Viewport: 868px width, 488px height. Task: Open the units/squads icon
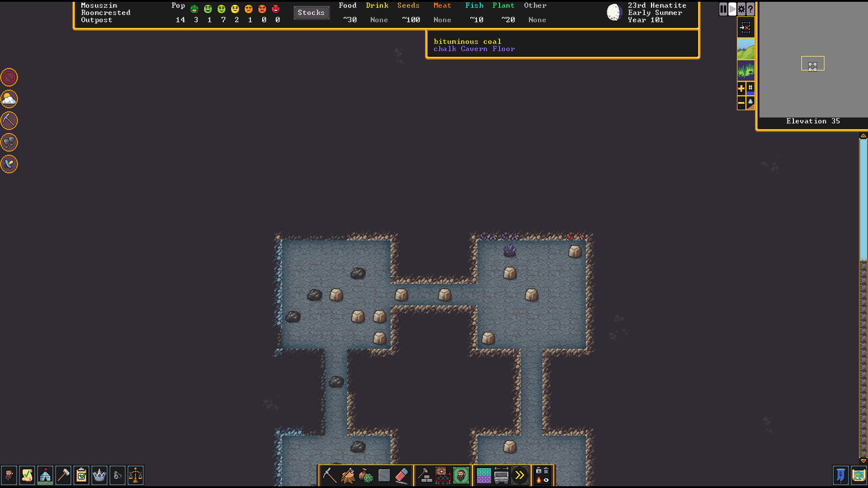9,475
